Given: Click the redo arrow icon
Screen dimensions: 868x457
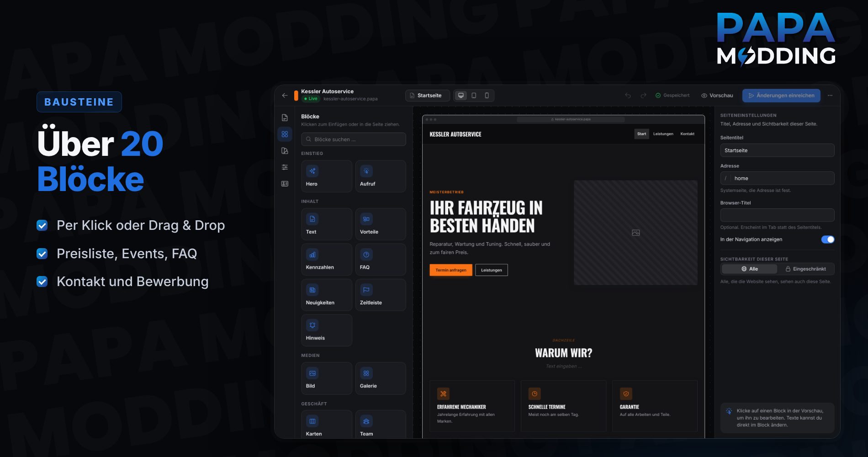Looking at the screenshot, I should [x=643, y=96].
